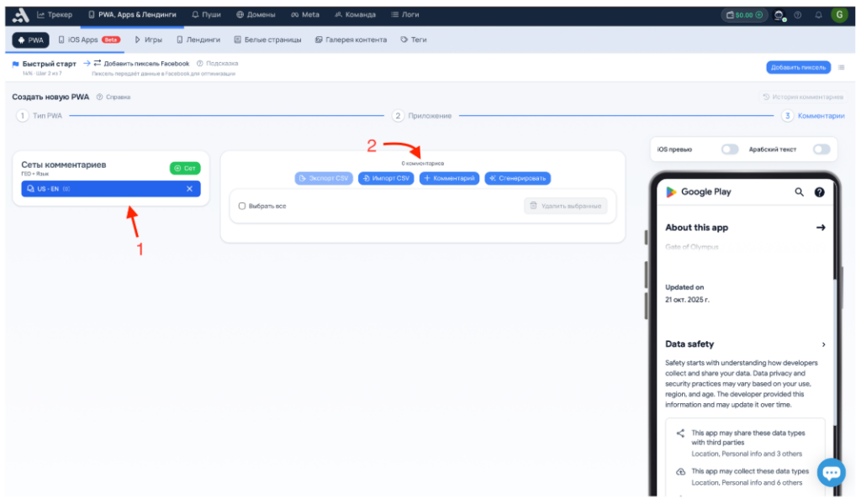Click the blue Добавить пиксель button

pyautogui.click(x=798, y=67)
